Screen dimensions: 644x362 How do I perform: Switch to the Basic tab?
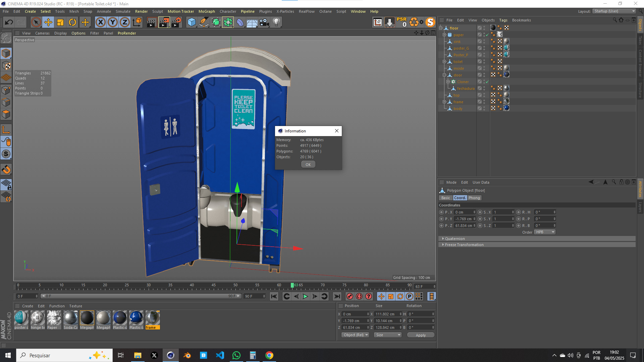coord(446,198)
